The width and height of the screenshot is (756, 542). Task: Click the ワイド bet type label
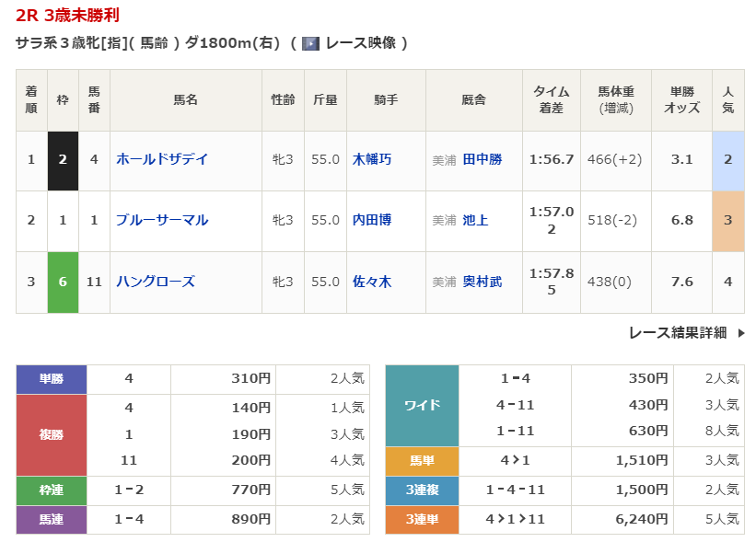(x=422, y=405)
